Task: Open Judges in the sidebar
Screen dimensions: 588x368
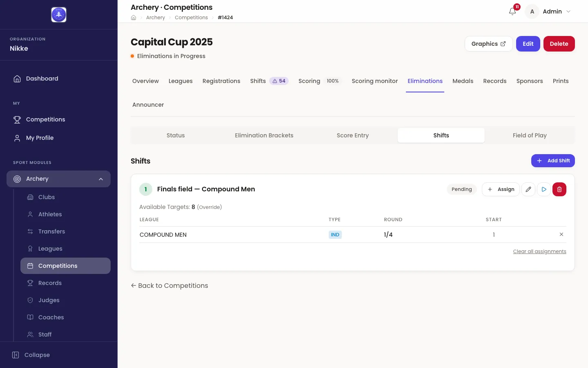Action: (65, 300)
